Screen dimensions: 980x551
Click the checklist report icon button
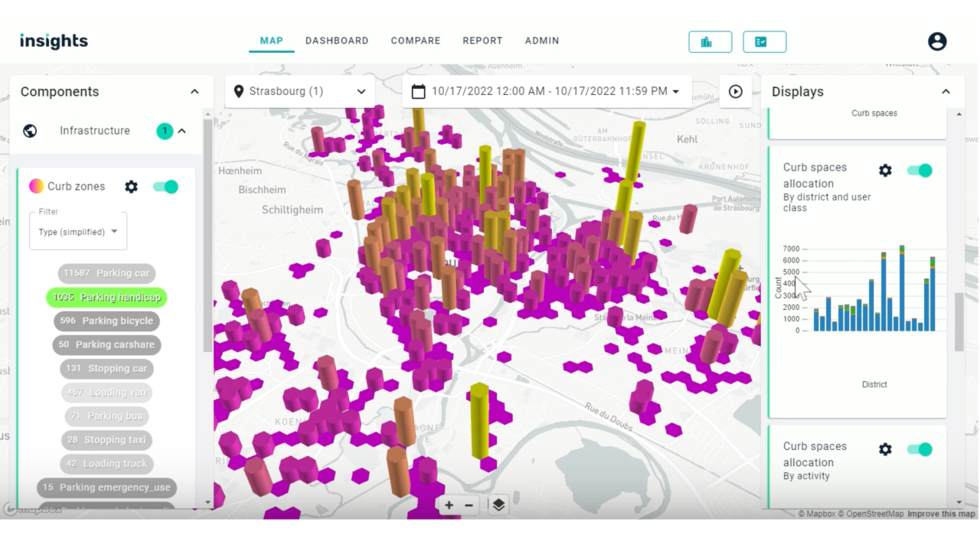point(765,41)
